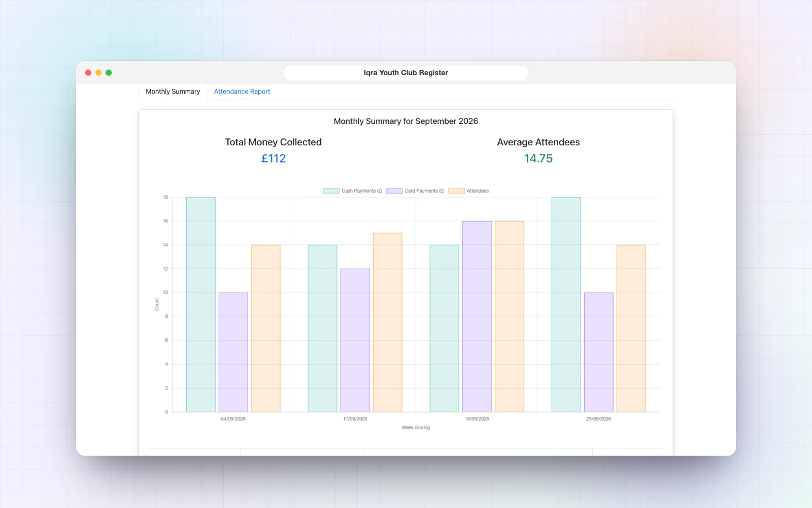Click the 11/09/2026 axis label

pyautogui.click(x=355, y=419)
